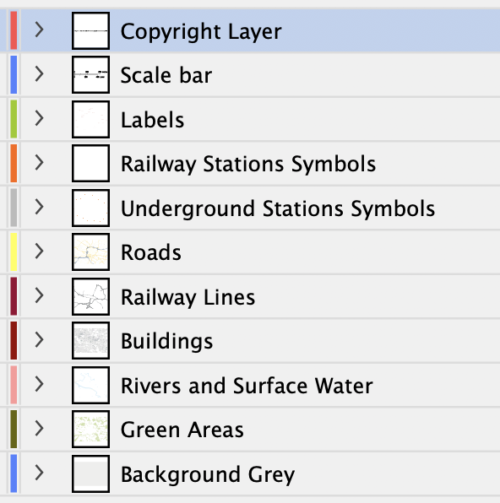This screenshot has width=500, height=503.
Task: Expand the Scale bar layer chevron
Action: [39, 74]
